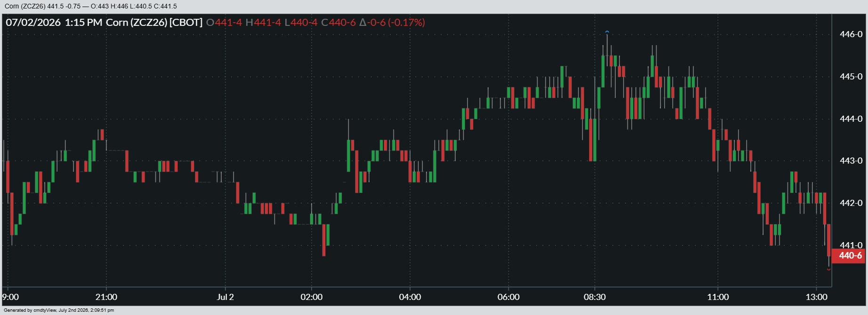868x315 pixels.
Task: Click the 446-0 price axis label
Action: pyautogui.click(x=851, y=34)
